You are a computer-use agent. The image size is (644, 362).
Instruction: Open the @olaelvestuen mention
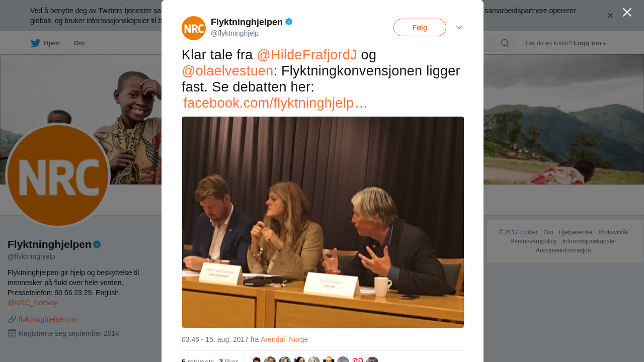(x=227, y=71)
